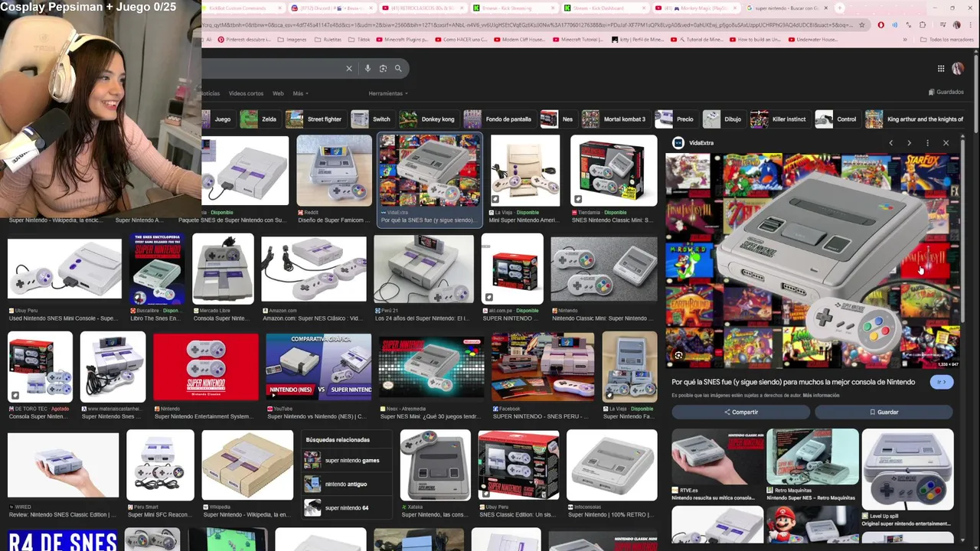The image size is (980, 551).
Task: Click the related search 'super nintendo 64'
Action: [346, 507]
